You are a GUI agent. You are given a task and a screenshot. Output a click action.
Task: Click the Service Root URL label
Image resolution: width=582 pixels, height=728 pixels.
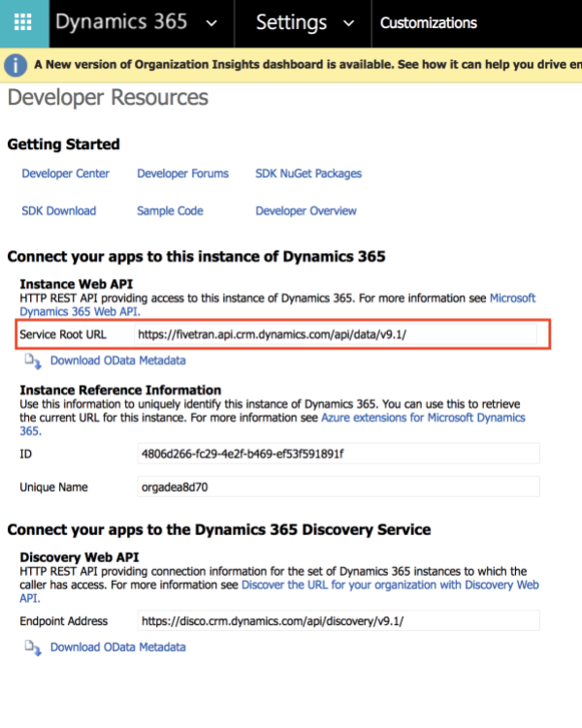coord(63,334)
